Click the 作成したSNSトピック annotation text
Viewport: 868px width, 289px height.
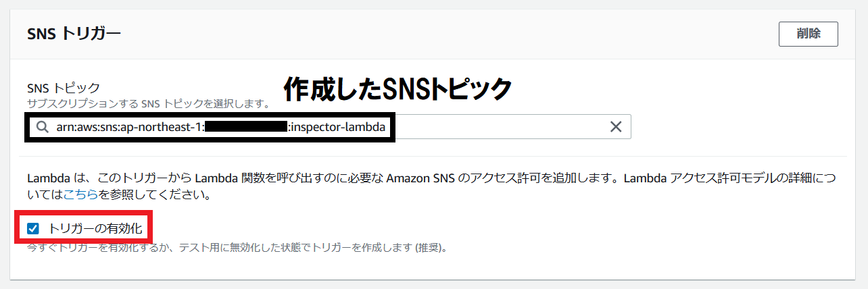[x=397, y=88]
